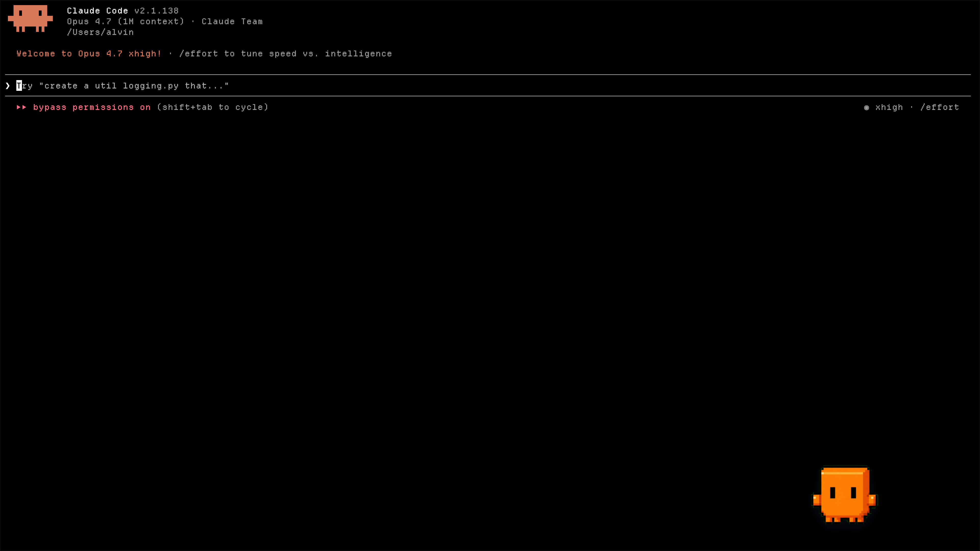Click the prompt chevron before the input
Image resolution: width=980 pixels, height=551 pixels.
8,86
